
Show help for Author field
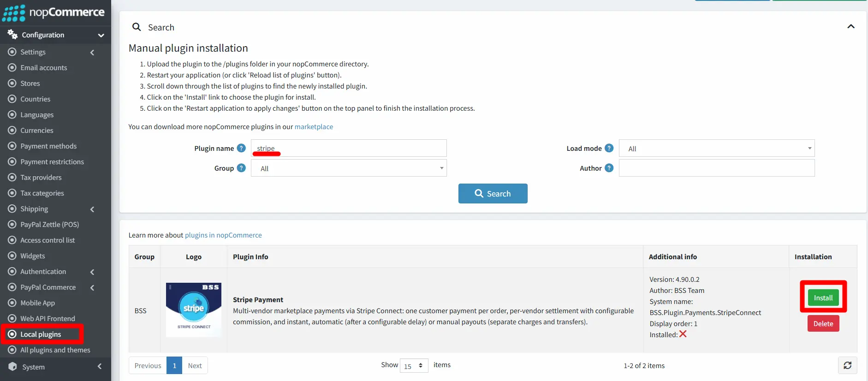(x=609, y=168)
